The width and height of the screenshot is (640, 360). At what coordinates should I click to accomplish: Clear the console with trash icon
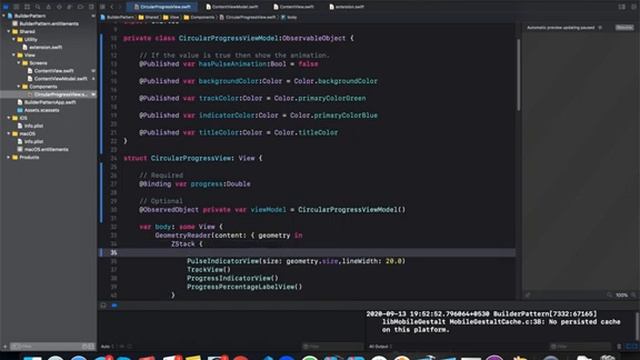point(619,347)
